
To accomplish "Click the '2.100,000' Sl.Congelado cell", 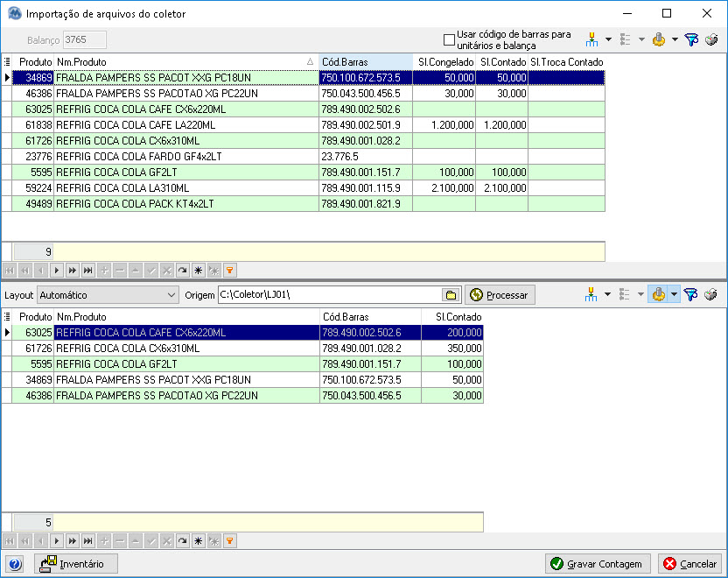I will 444,188.
